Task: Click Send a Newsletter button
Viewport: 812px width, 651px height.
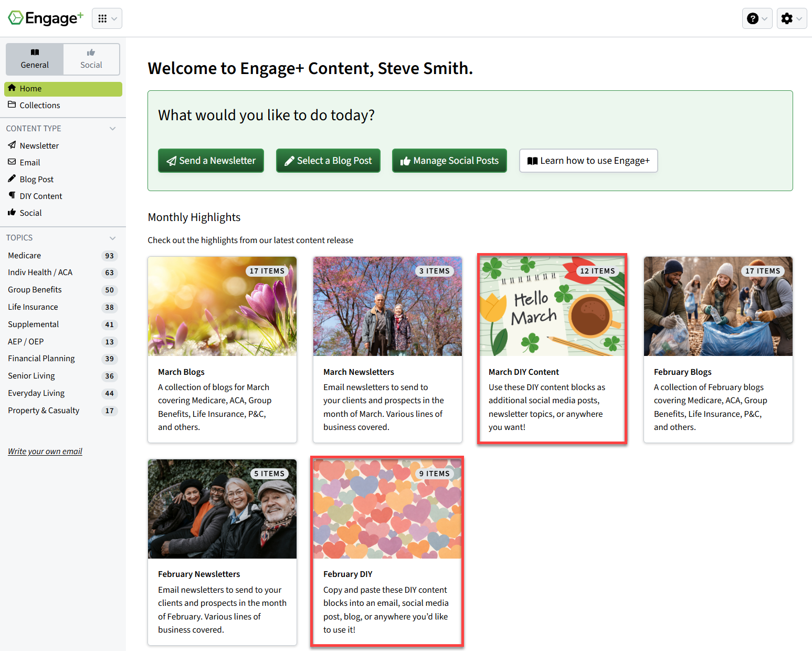Action: pyautogui.click(x=211, y=161)
